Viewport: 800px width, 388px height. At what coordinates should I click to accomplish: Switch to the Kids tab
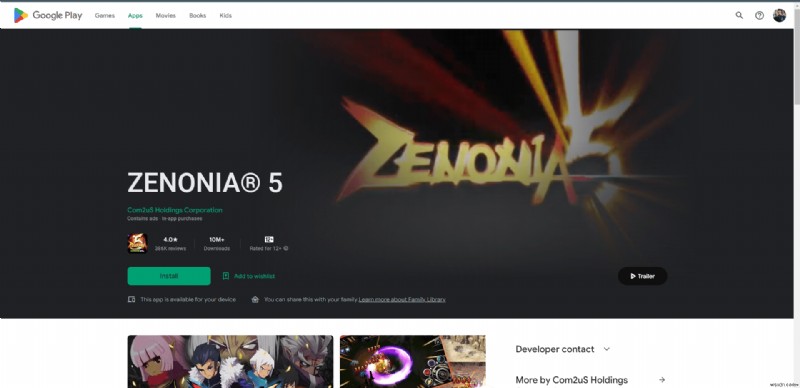pos(226,15)
